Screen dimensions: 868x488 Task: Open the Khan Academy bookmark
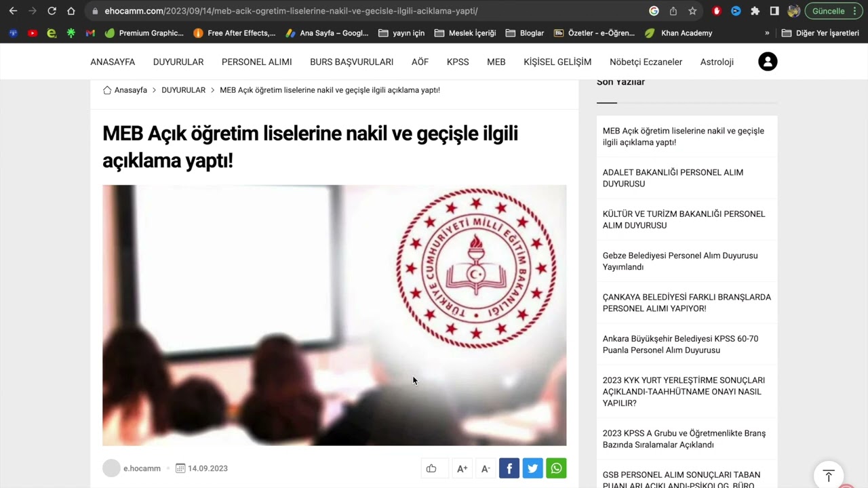point(679,33)
